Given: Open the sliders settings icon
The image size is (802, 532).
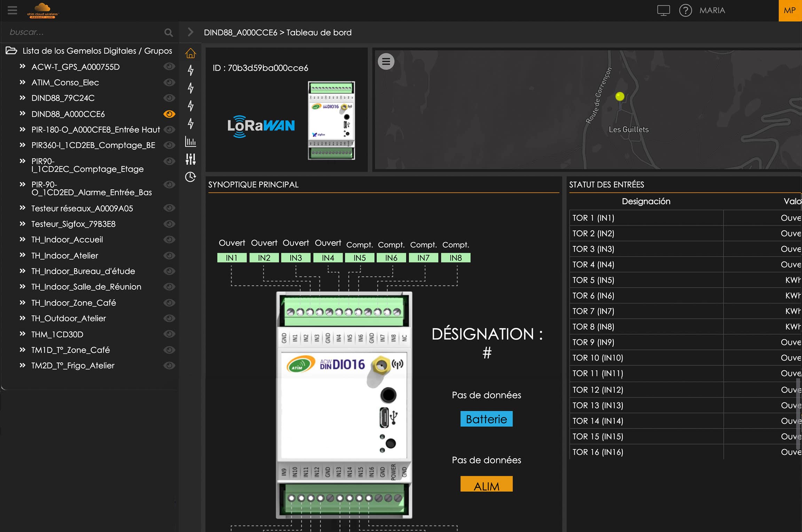Looking at the screenshot, I should coord(190,159).
